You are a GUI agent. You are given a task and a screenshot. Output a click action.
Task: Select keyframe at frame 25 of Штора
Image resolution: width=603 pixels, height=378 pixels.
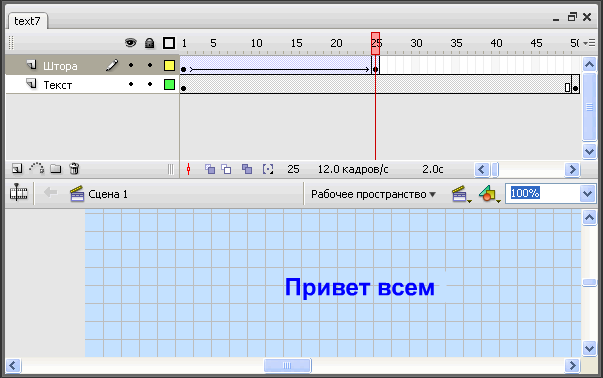pyautogui.click(x=376, y=69)
